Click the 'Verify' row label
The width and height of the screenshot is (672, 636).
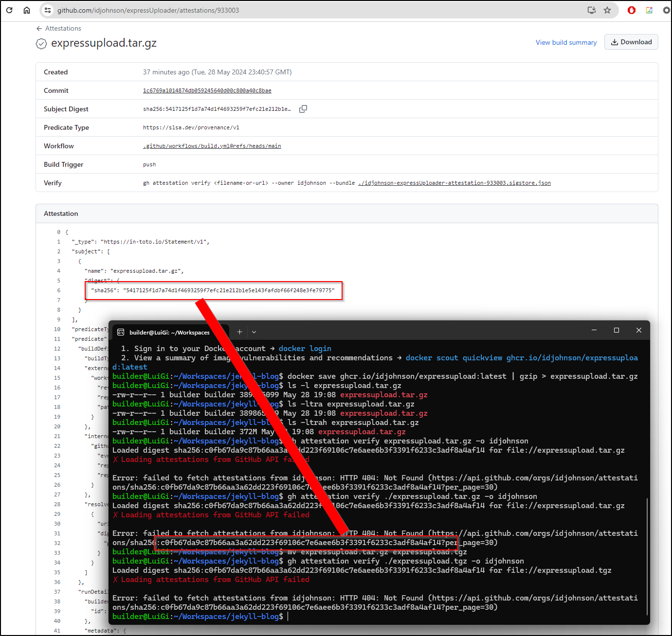point(53,183)
